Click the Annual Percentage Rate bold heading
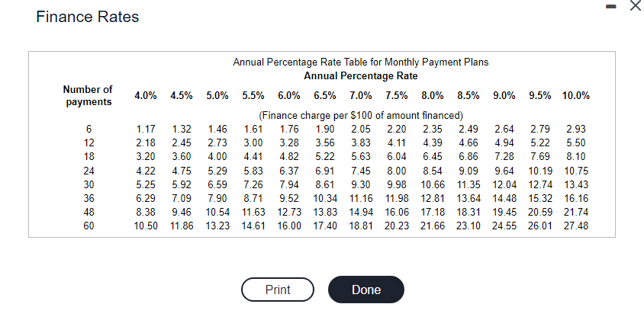The image size is (644, 320). (x=361, y=76)
